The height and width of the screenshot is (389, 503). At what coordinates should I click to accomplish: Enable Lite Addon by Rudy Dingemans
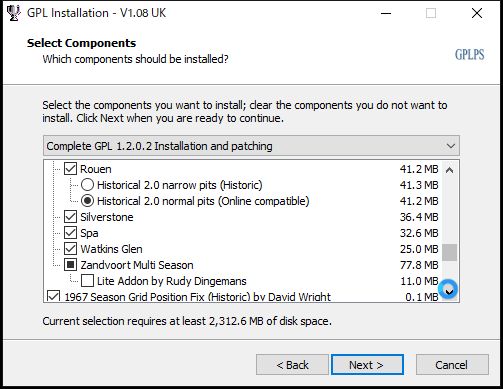[87, 281]
